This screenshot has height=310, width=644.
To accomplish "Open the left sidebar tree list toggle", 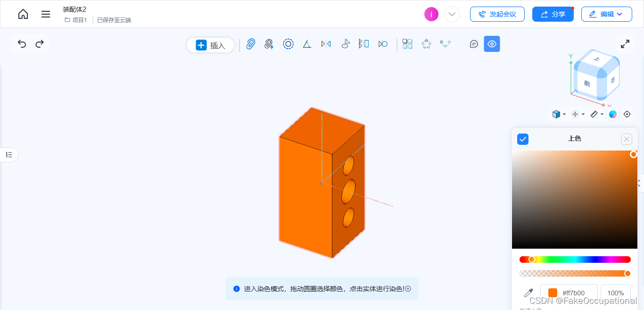I will 9,155.
